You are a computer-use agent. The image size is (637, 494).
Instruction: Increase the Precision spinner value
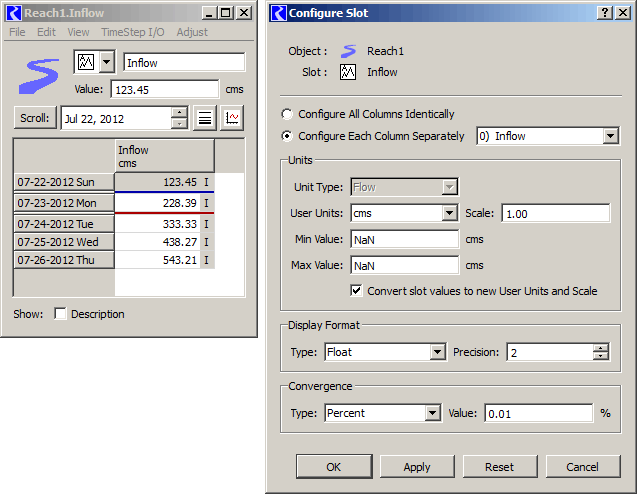pyautogui.click(x=601, y=348)
